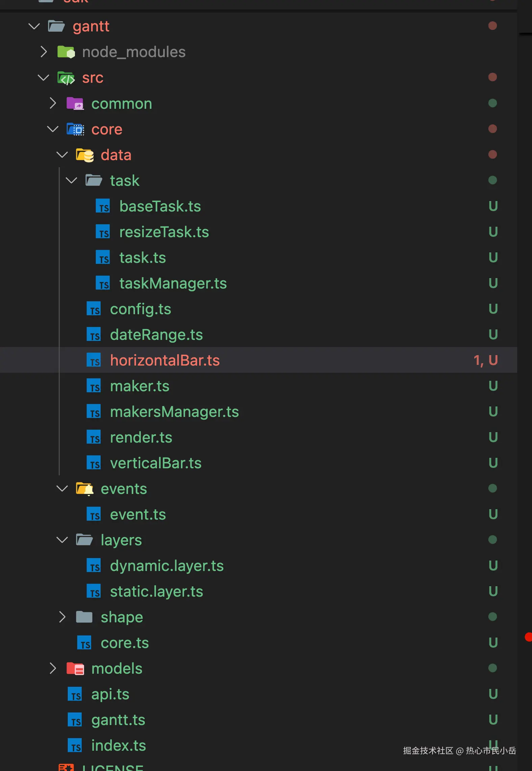Click the events folder bell icon
Image resolution: width=532 pixels, height=771 pixels.
click(x=84, y=489)
